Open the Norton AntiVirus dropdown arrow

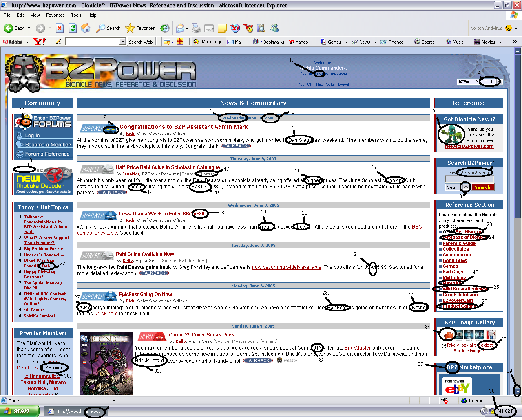pos(516,28)
